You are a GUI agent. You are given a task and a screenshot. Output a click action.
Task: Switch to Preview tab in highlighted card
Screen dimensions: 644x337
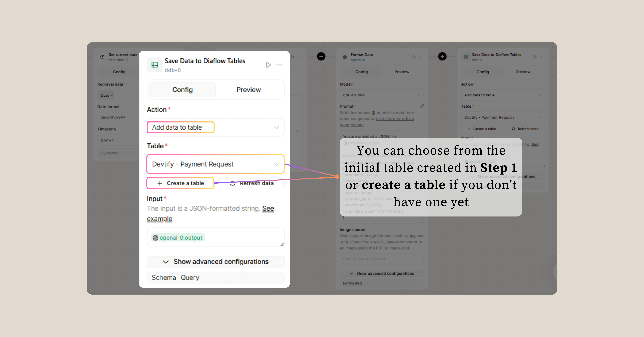point(248,89)
